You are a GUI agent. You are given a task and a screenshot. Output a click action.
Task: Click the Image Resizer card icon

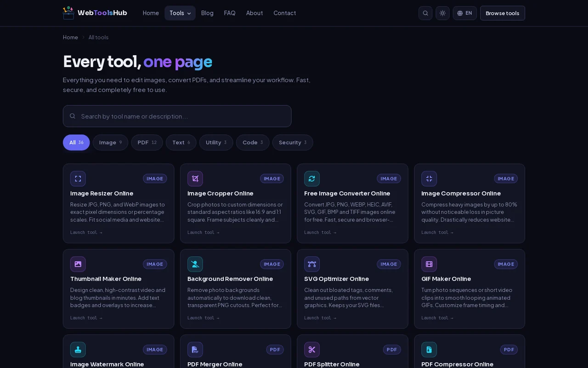point(78,178)
